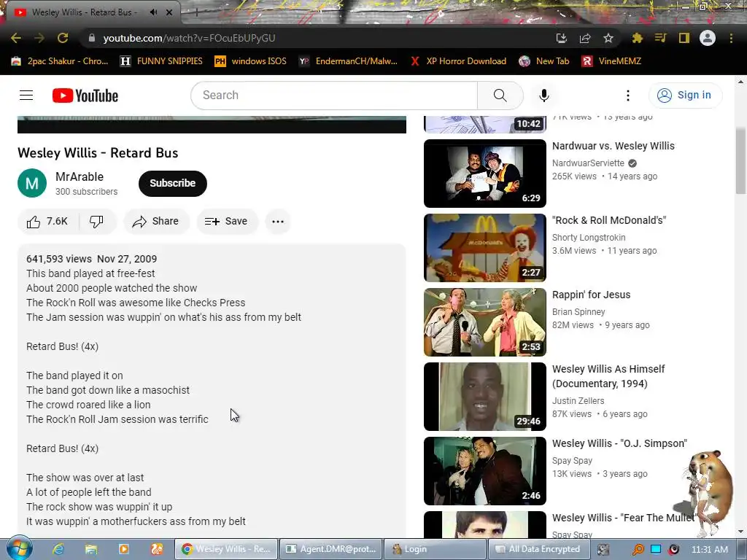Mute the tab via the speaker icon
Image resolution: width=747 pixels, height=560 pixels.
click(153, 12)
